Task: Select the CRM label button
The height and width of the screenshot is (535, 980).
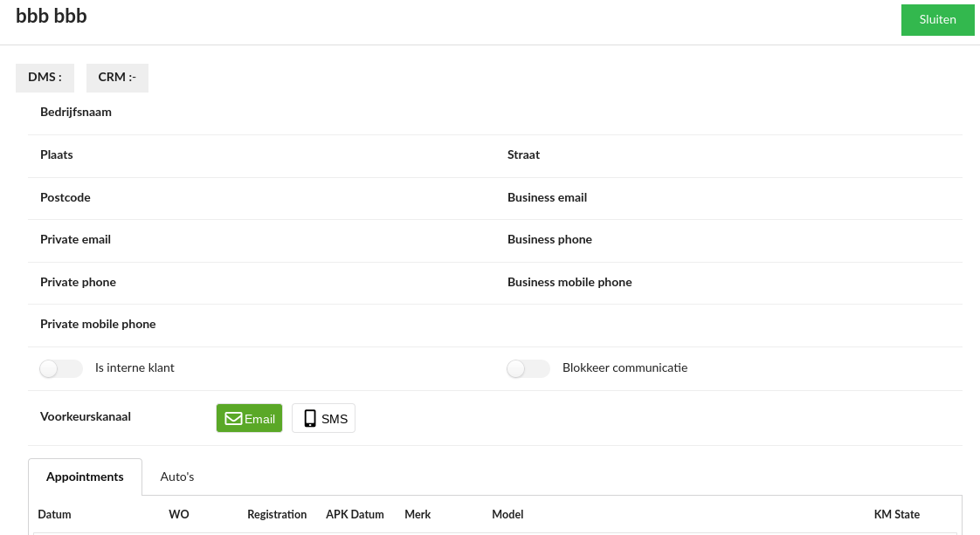Action: pyautogui.click(x=118, y=78)
